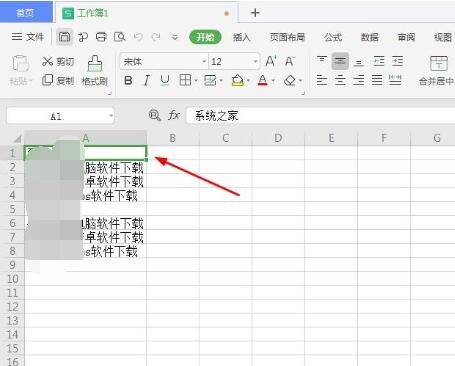Click the Redo arrow
The image size is (455, 366).
coord(156,37)
